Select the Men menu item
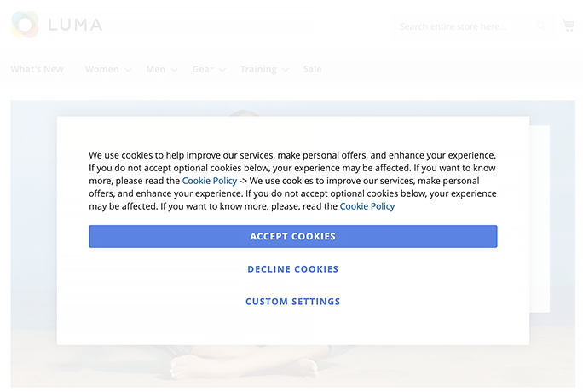This screenshot has height=392, width=583. [155, 69]
